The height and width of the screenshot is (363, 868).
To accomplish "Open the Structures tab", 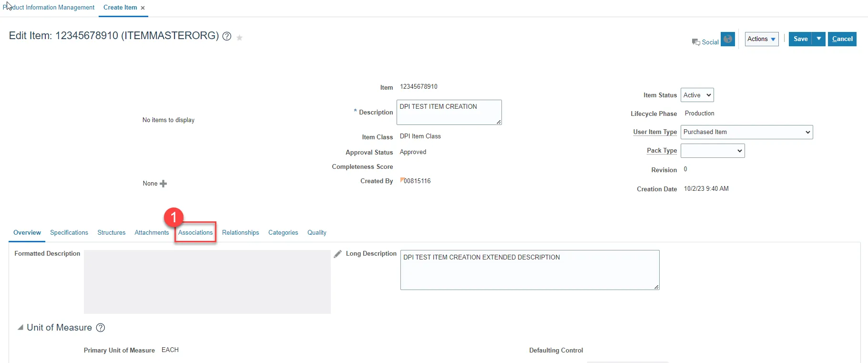I will tap(112, 233).
